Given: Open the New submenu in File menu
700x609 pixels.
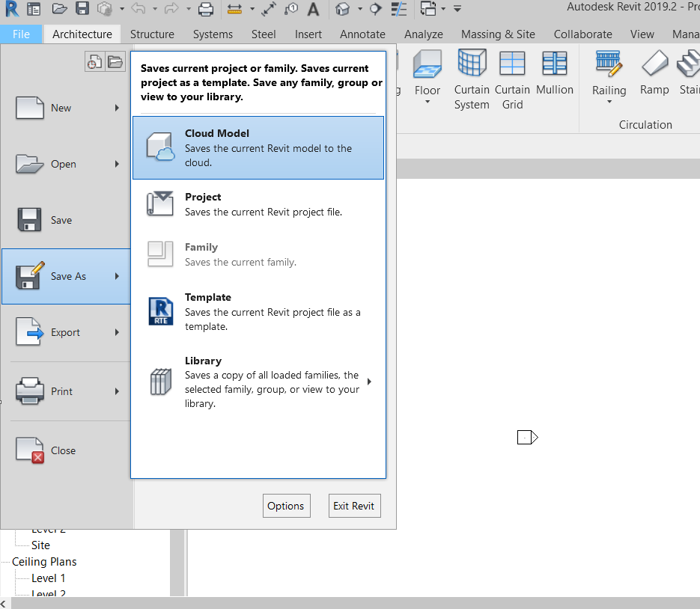Looking at the screenshot, I should coord(67,108).
